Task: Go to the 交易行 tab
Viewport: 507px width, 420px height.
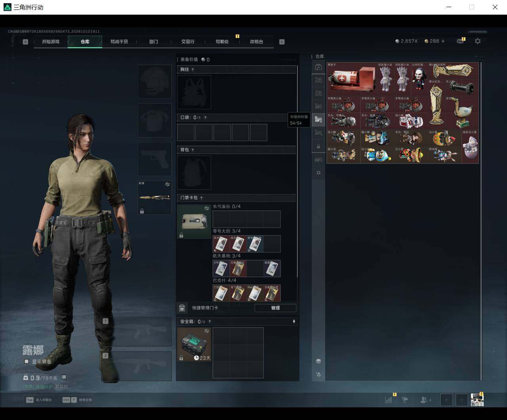Action: [x=188, y=42]
